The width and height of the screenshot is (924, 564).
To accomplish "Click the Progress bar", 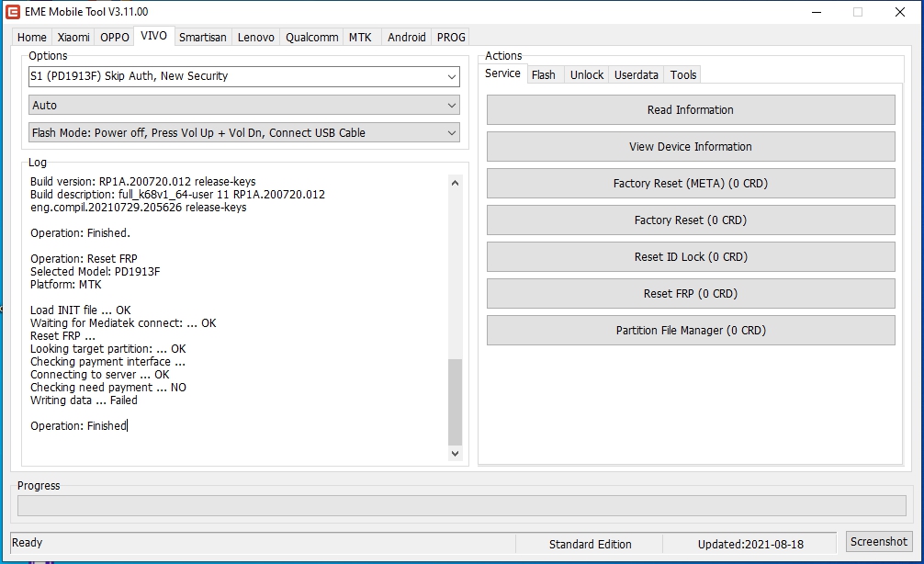I will (x=461, y=505).
